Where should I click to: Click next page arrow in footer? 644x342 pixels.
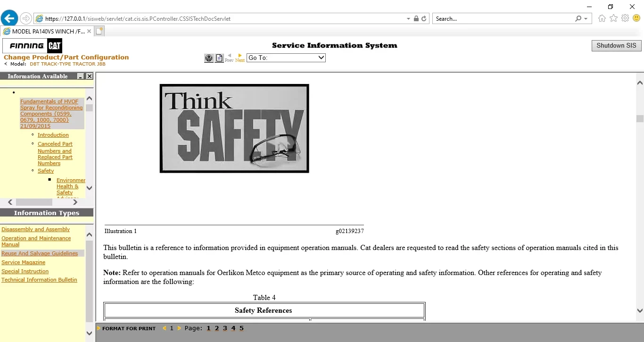[x=179, y=328]
